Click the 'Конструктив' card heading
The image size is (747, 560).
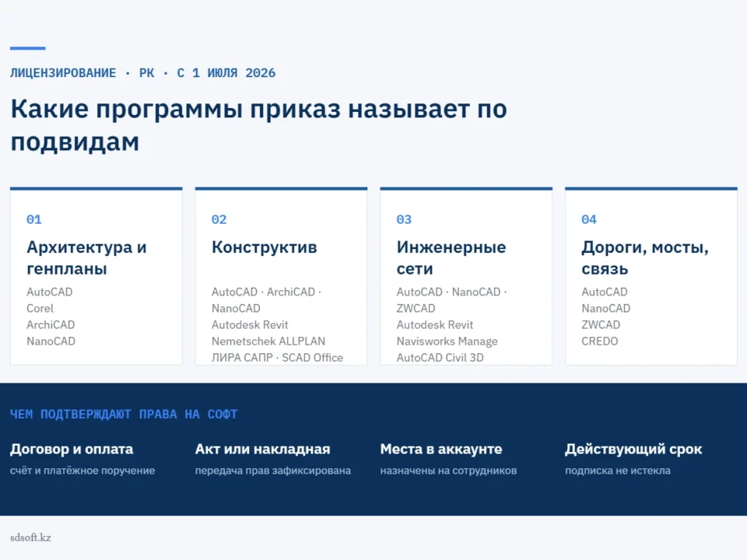(x=265, y=247)
